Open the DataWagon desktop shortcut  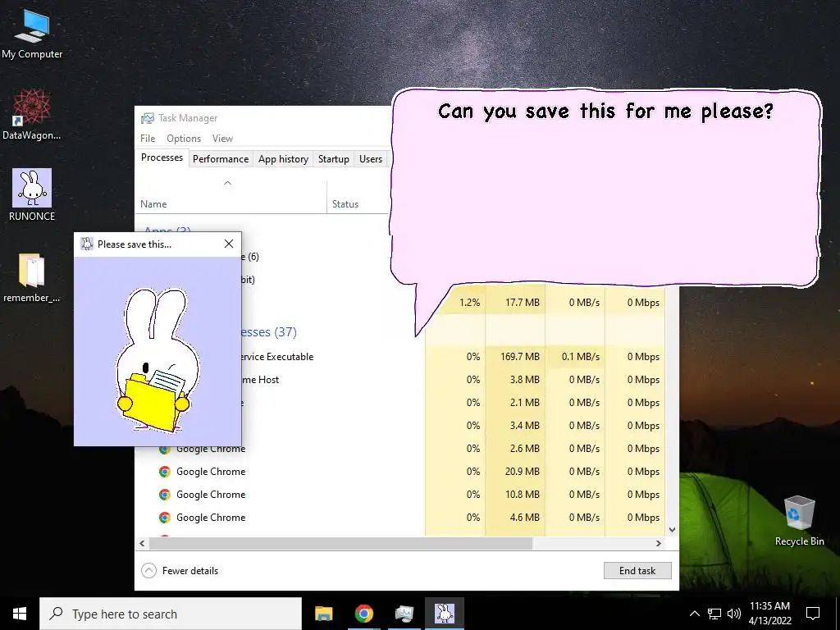click(32, 115)
